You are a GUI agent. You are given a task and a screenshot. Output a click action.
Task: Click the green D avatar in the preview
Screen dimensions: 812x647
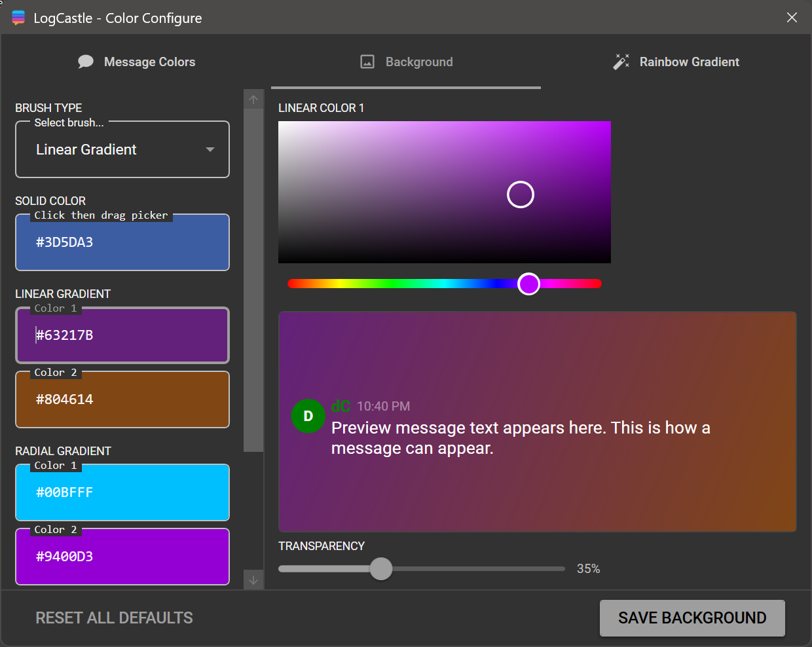[x=308, y=416]
